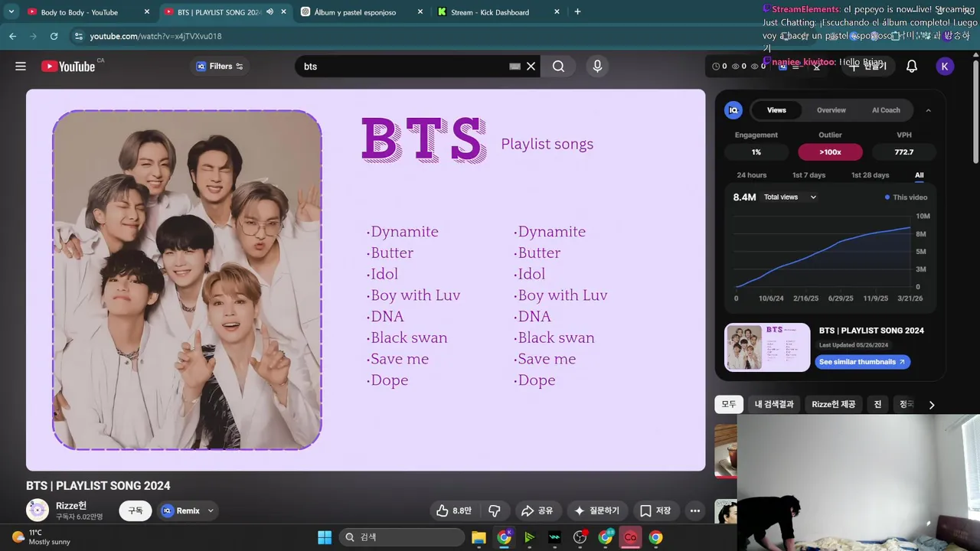980x551 pixels.
Task: Open the K account avatar menu
Action: pyautogui.click(x=944, y=67)
